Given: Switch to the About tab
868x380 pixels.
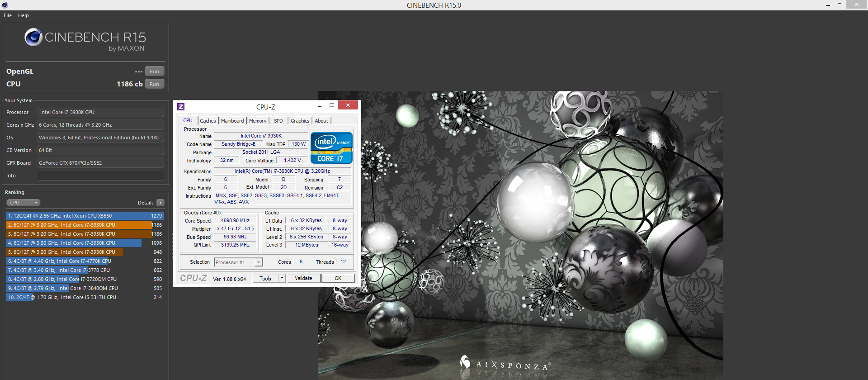Looking at the screenshot, I should pyautogui.click(x=322, y=121).
